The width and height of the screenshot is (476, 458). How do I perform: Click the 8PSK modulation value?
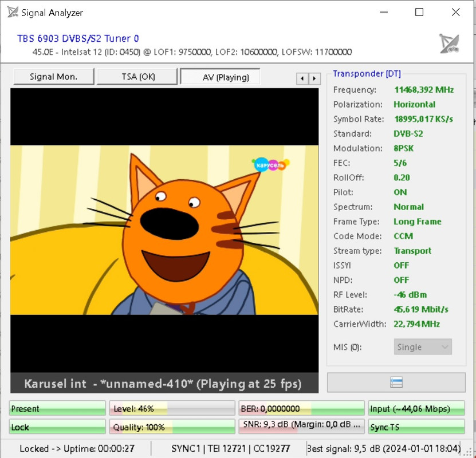403,148
